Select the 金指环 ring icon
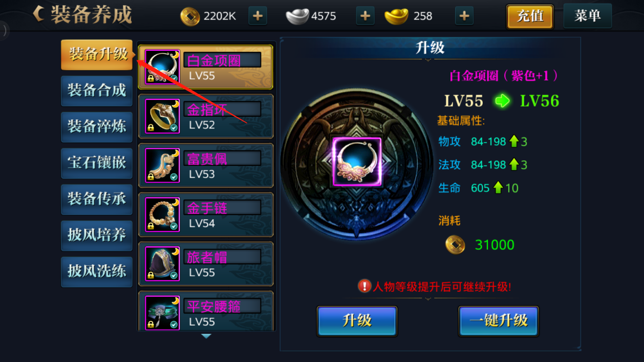The image size is (644, 362). [x=162, y=116]
